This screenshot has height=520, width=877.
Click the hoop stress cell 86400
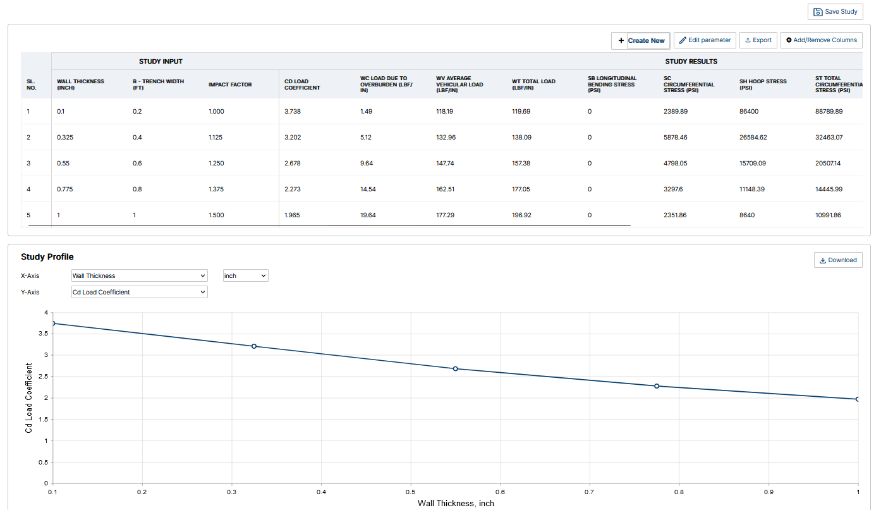pyautogui.click(x=749, y=112)
